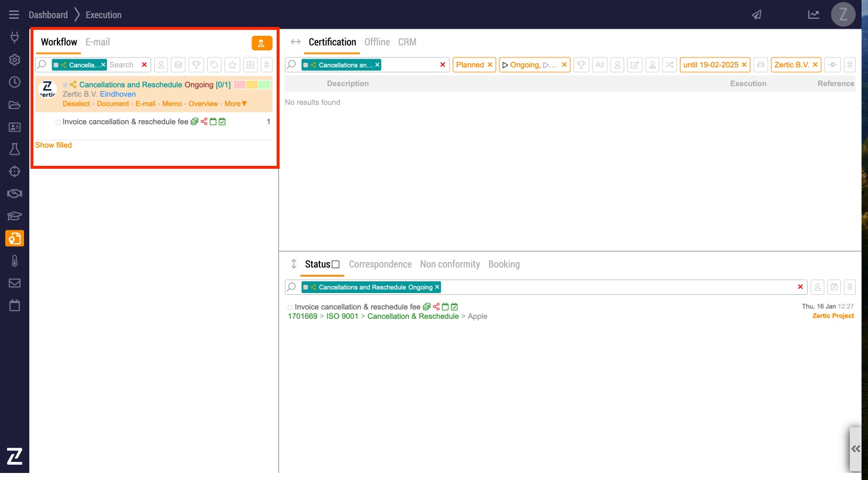Switch to the CRM tab
Viewport: 868px width, 480px height.
coord(407,42)
